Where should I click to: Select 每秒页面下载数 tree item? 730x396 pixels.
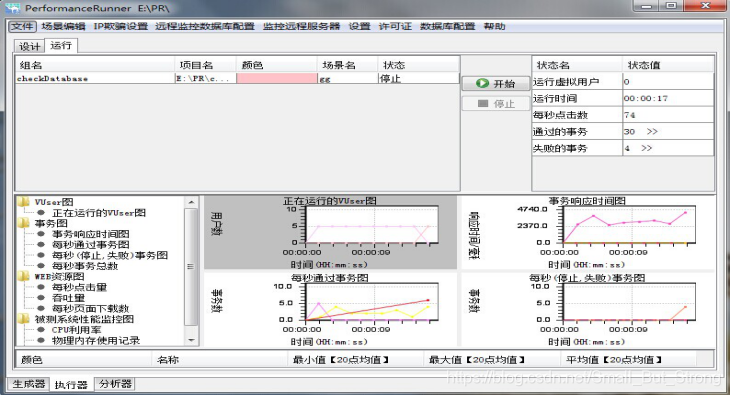(x=90, y=309)
